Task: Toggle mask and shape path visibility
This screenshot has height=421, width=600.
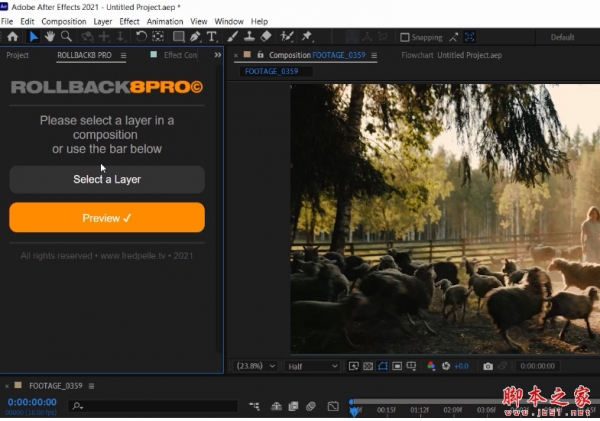Action: pos(382,366)
